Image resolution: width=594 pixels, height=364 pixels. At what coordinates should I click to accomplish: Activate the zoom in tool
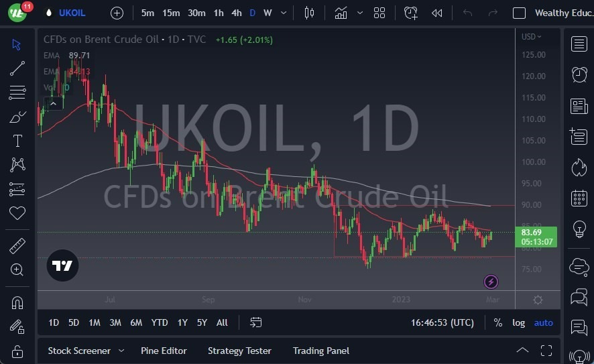[17, 269]
